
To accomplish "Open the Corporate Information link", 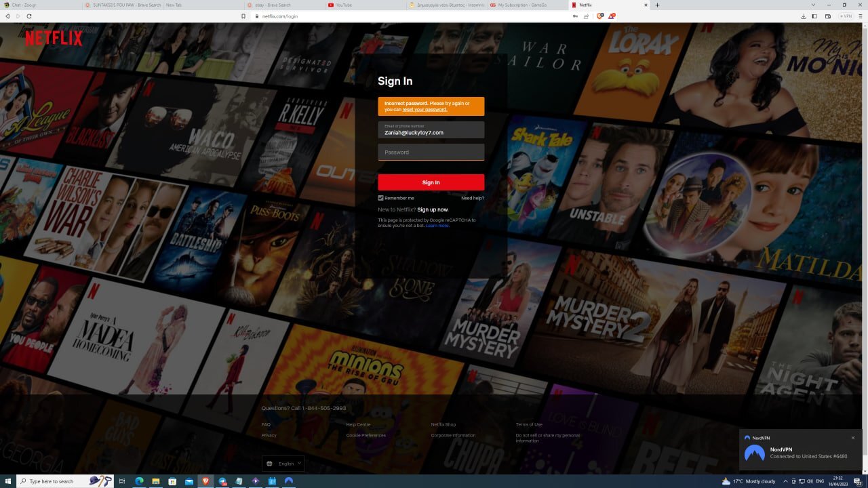I will tap(453, 435).
